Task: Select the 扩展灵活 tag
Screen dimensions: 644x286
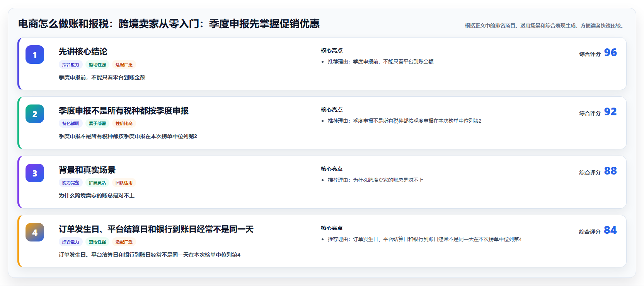Action: pyautogui.click(x=97, y=183)
